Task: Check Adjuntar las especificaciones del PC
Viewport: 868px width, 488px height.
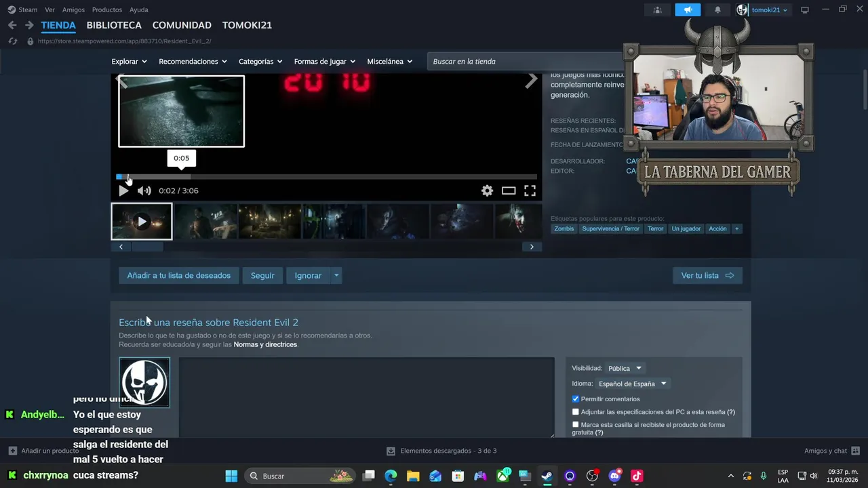Action: click(576, 412)
